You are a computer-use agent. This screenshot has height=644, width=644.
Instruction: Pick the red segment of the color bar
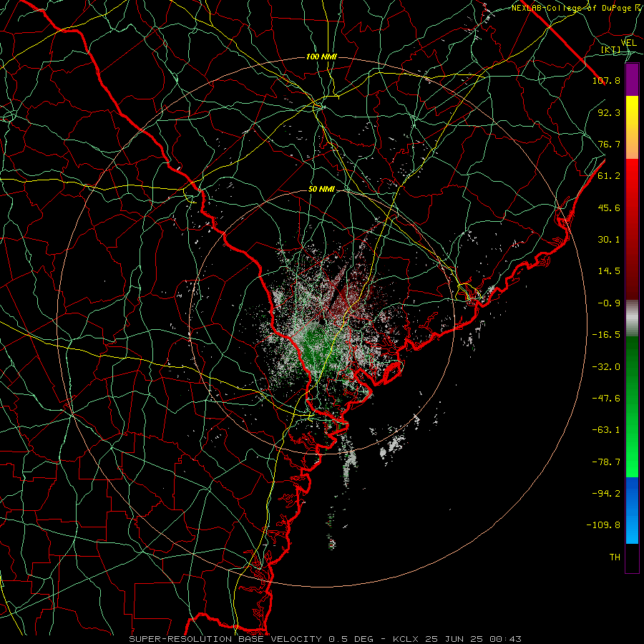tap(632, 229)
